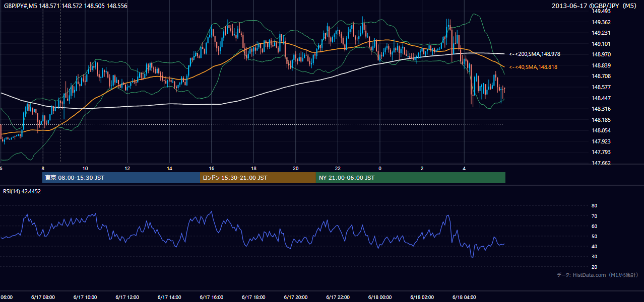Click the '2013-06-17 のGBP/JPY (M5)' chart title
The image size is (644, 302).
pyautogui.click(x=595, y=6)
